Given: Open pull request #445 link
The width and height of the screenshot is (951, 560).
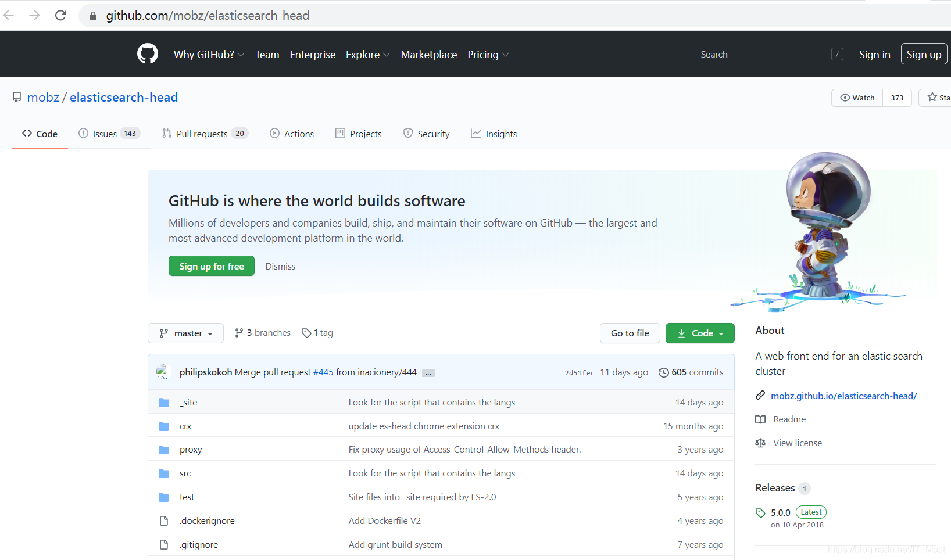Looking at the screenshot, I should coord(323,372).
